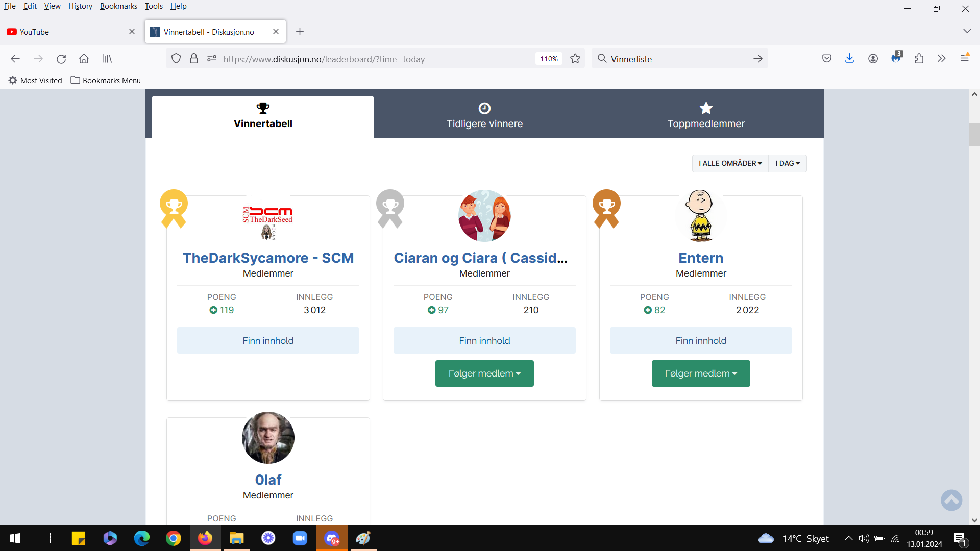Click the vertical page scrollbar thumb
The width and height of the screenshot is (980, 551).
974,135
